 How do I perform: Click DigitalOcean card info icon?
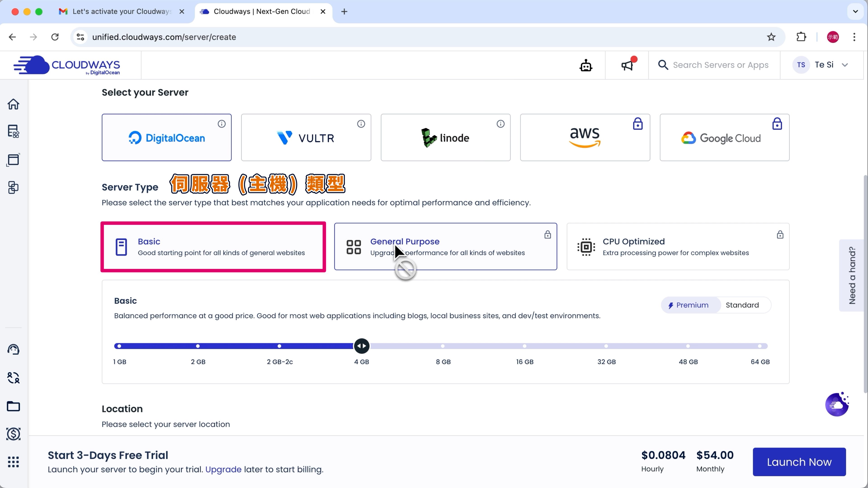(221, 124)
